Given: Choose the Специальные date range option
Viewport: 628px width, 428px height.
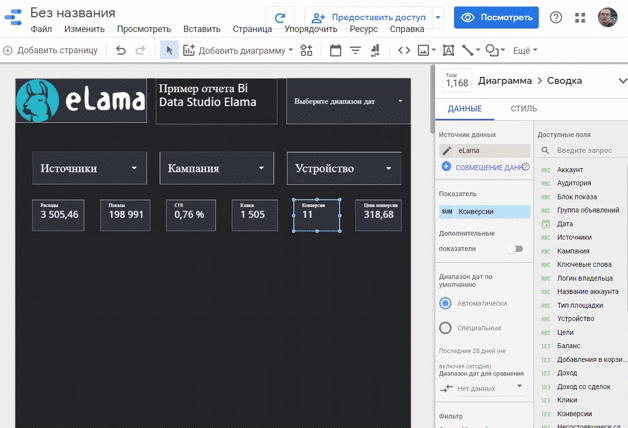Looking at the screenshot, I should pyautogui.click(x=446, y=328).
